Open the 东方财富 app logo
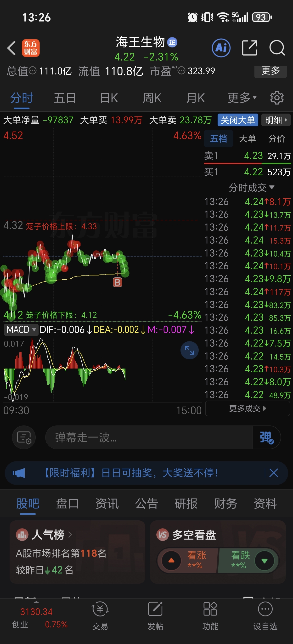 point(31,48)
